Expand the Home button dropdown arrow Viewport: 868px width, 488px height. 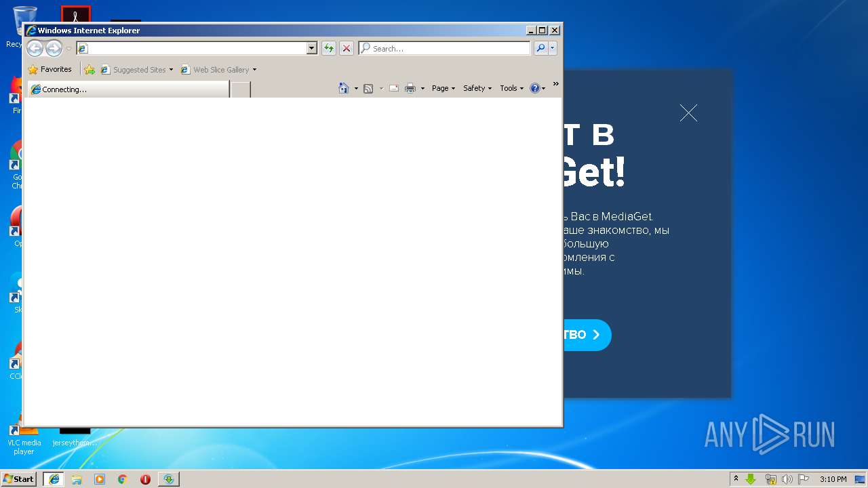tap(356, 88)
